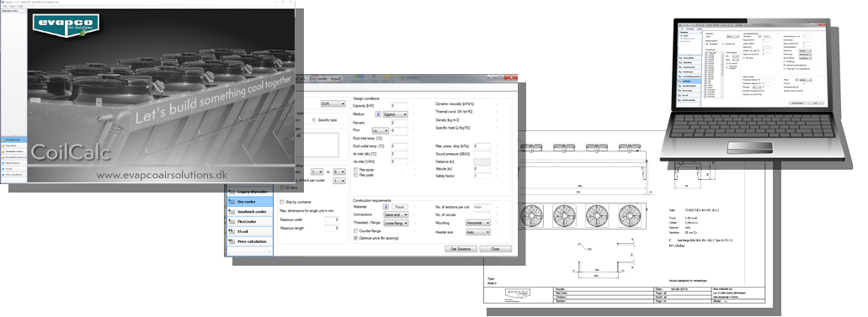
Task: Click the No. of circuits field
Action: (482, 214)
